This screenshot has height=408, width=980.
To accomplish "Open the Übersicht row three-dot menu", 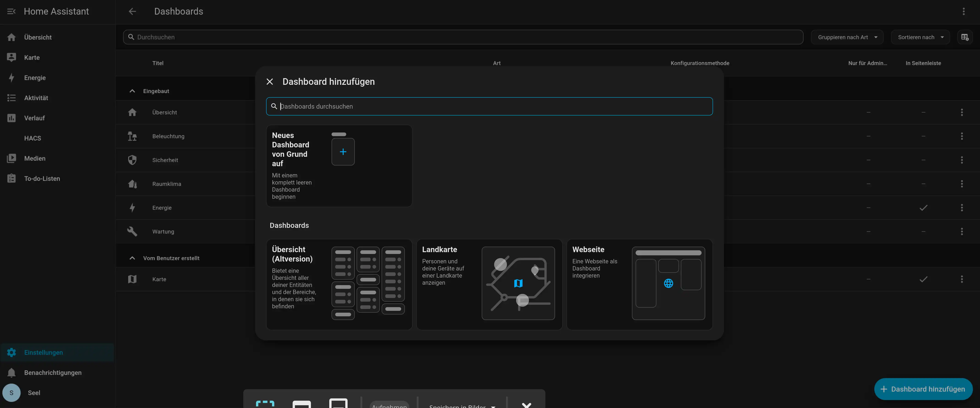I will click(x=962, y=112).
